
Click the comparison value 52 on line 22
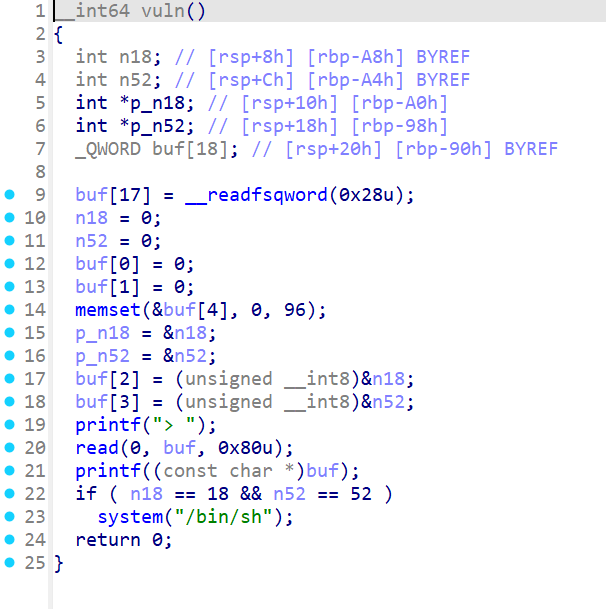361,494
